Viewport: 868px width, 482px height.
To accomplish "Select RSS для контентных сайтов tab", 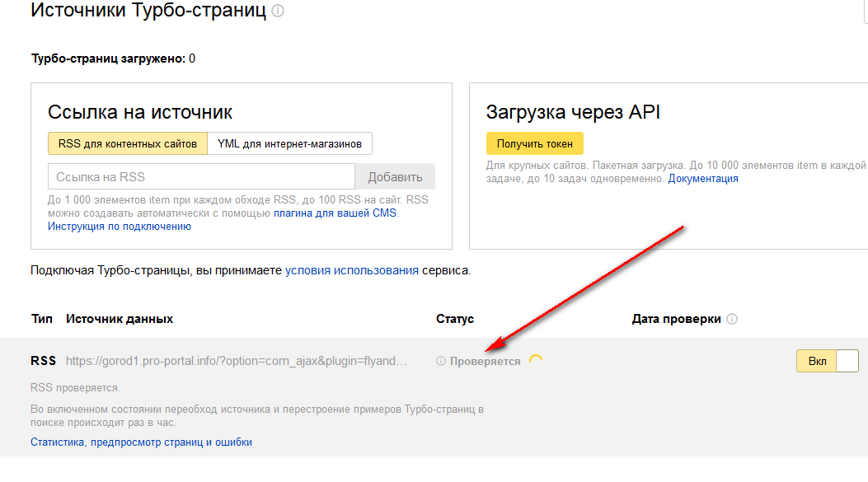I will (127, 143).
